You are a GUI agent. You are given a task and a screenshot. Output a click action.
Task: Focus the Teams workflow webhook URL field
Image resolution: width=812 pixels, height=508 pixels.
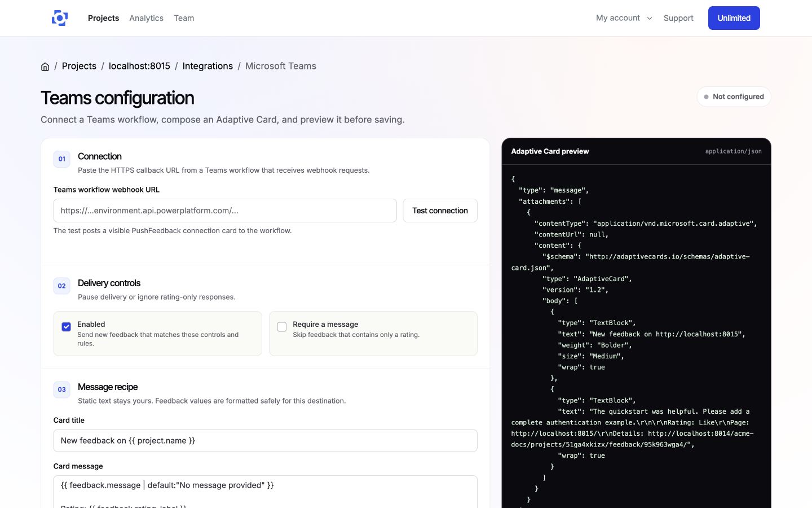pyautogui.click(x=225, y=211)
